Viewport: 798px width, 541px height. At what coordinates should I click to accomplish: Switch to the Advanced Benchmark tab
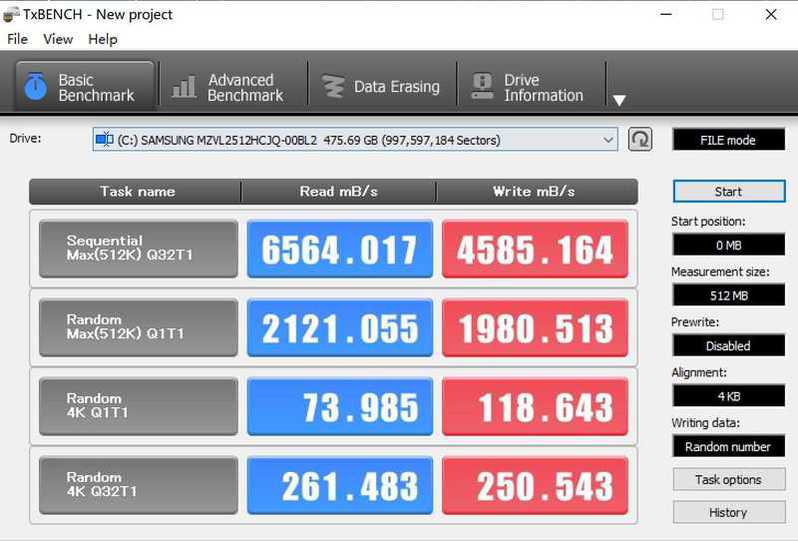coord(233,87)
